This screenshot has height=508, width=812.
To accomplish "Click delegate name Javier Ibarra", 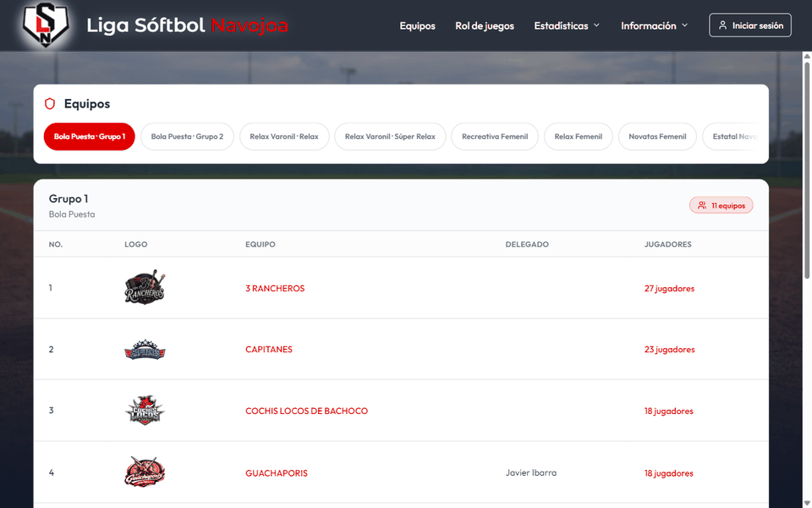I will pos(531,472).
